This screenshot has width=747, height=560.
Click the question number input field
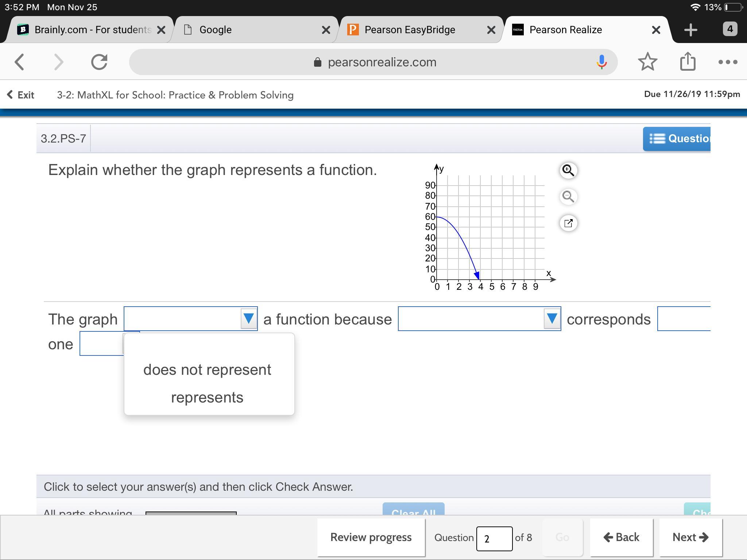[x=494, y=538]
